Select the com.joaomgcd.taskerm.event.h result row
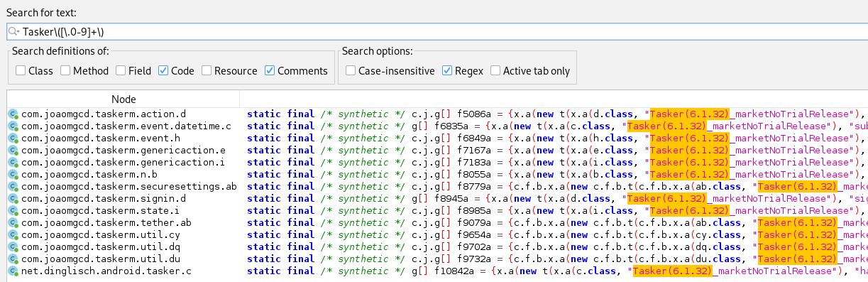This screenshot has width=868, height=282. point(437,138)
